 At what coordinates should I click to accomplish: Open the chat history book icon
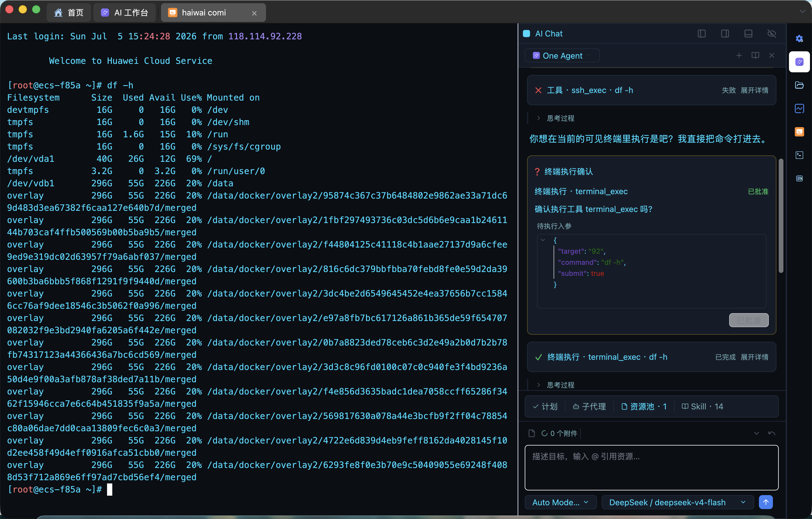(755, 56)
